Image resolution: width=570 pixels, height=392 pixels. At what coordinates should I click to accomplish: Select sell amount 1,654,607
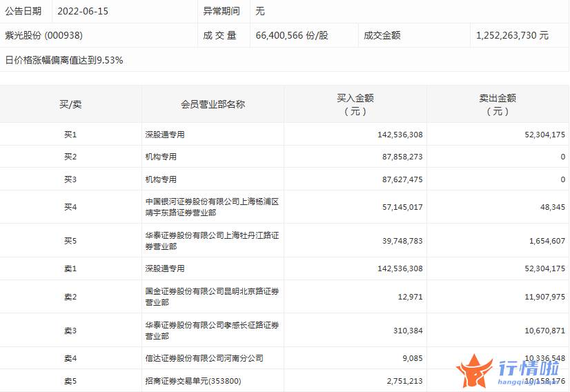point(547,241)
